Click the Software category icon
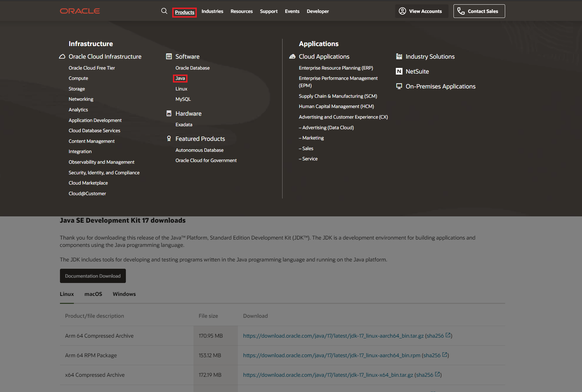This screenshot has height=392, width=582. 169,56
